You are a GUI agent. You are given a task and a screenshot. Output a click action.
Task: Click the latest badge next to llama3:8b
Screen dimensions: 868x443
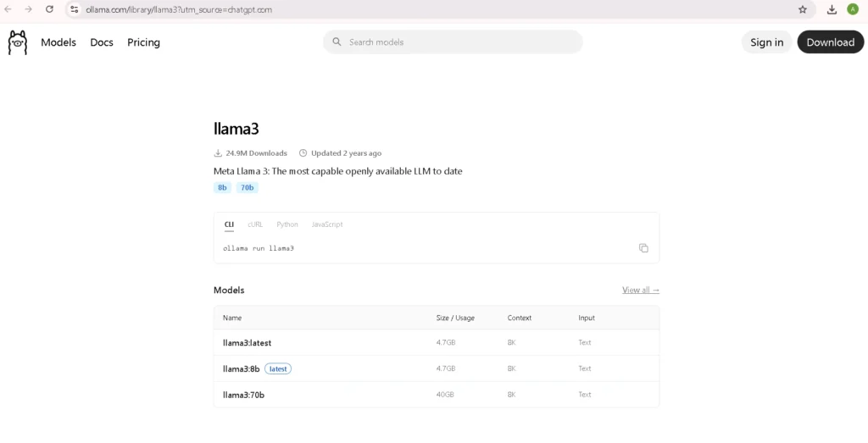pos(278,368)
